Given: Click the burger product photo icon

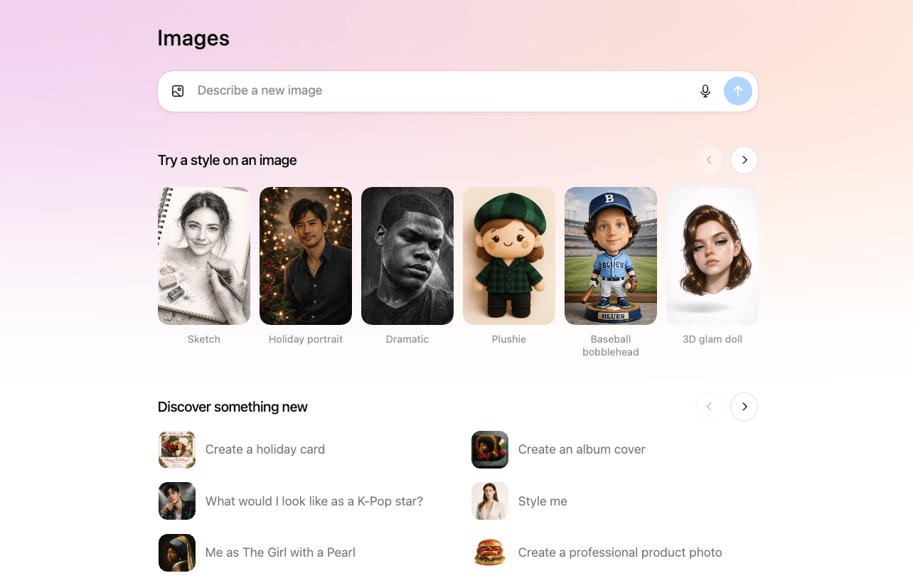Looking at the screenshot, I should [490, 552].
